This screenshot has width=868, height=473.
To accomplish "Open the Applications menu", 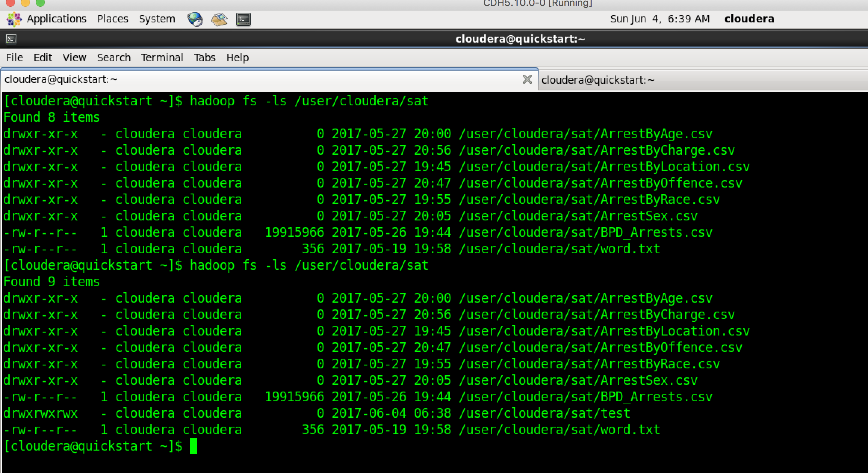I will pyautogui.click(x=56, y=19).
